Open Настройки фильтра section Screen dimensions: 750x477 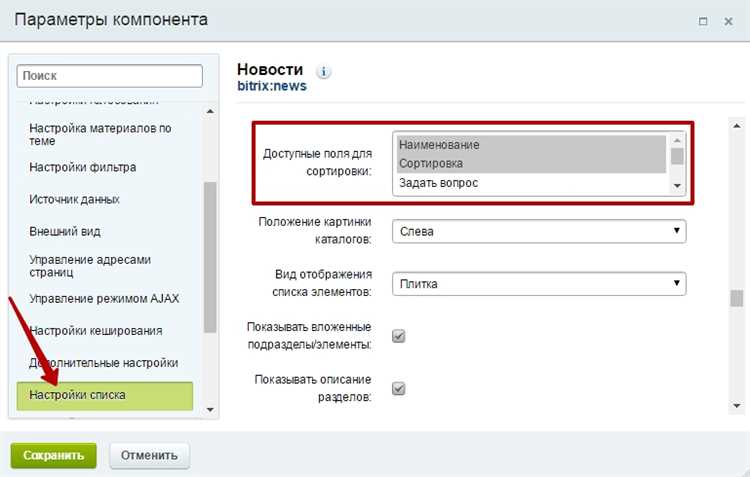point(83,167)
